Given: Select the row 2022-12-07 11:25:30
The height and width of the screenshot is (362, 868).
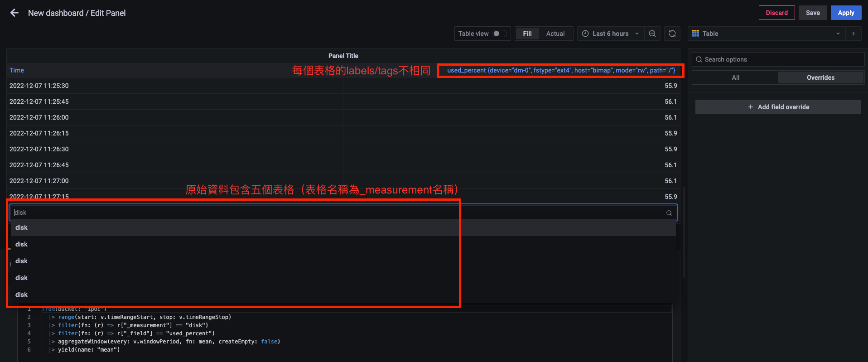Looking at the screenshot, I should (x=343, y=86).
